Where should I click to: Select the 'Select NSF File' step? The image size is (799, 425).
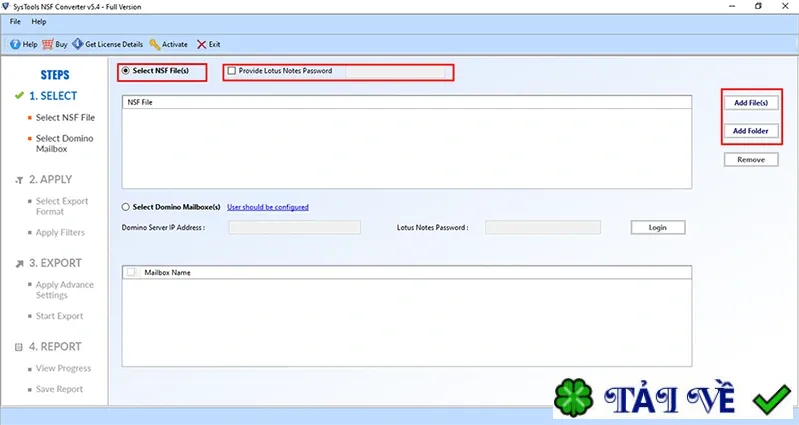(65, 117)
